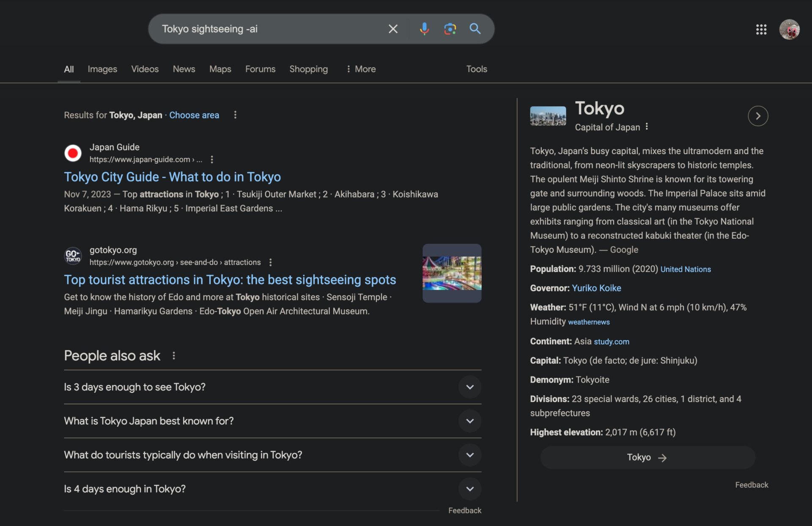Open the Google apps grid icon

coord(761,29)
